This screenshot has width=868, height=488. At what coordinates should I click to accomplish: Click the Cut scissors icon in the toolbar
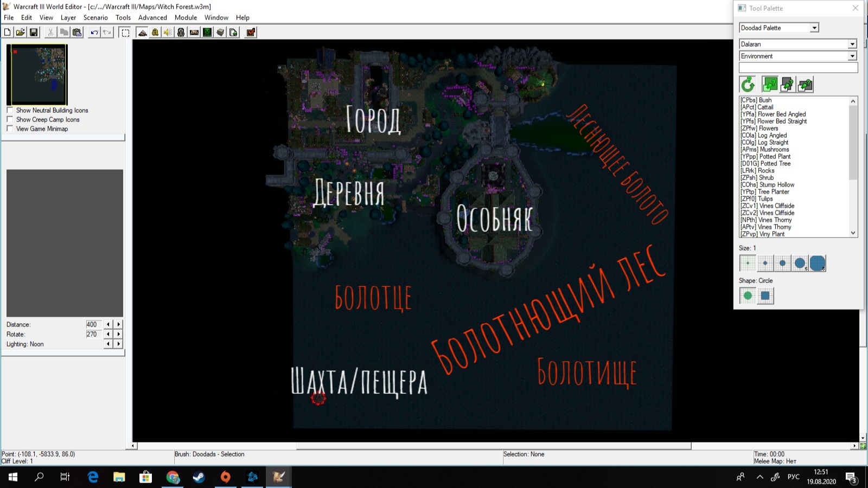point(50,33)
